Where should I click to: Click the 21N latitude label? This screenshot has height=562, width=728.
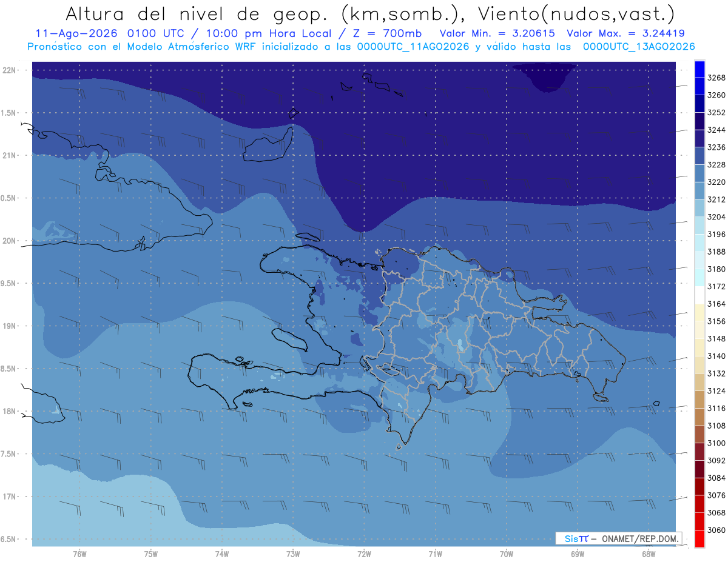tap(10, 156)
